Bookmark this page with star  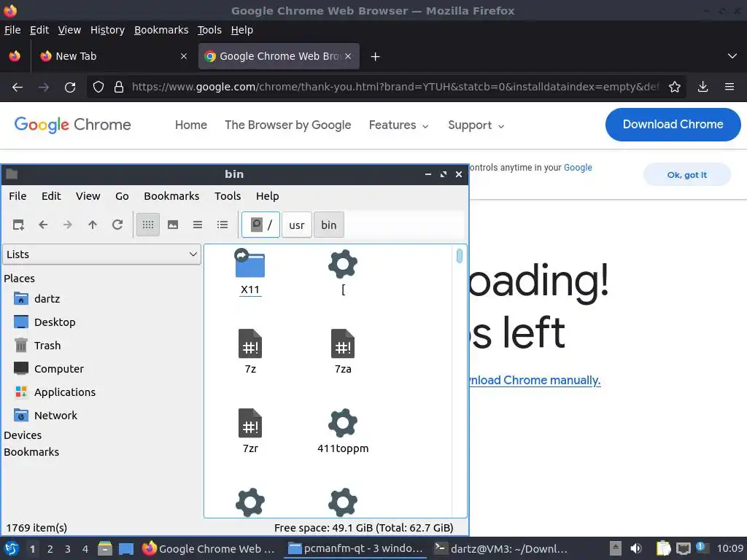coord(674,87)
